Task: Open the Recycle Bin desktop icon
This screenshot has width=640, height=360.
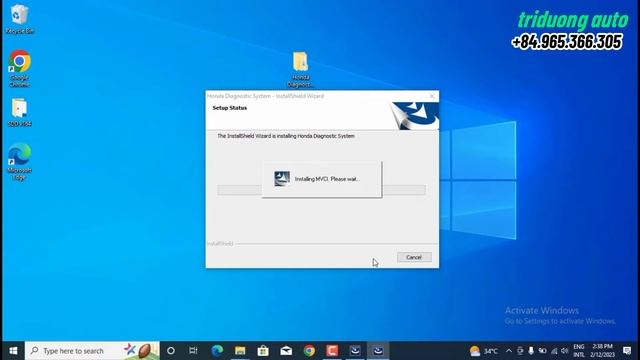Action: coord(19,19)
